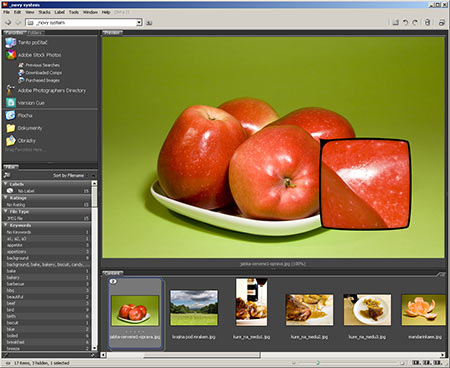Collapse the Keywords filter section

coord(6,225)
